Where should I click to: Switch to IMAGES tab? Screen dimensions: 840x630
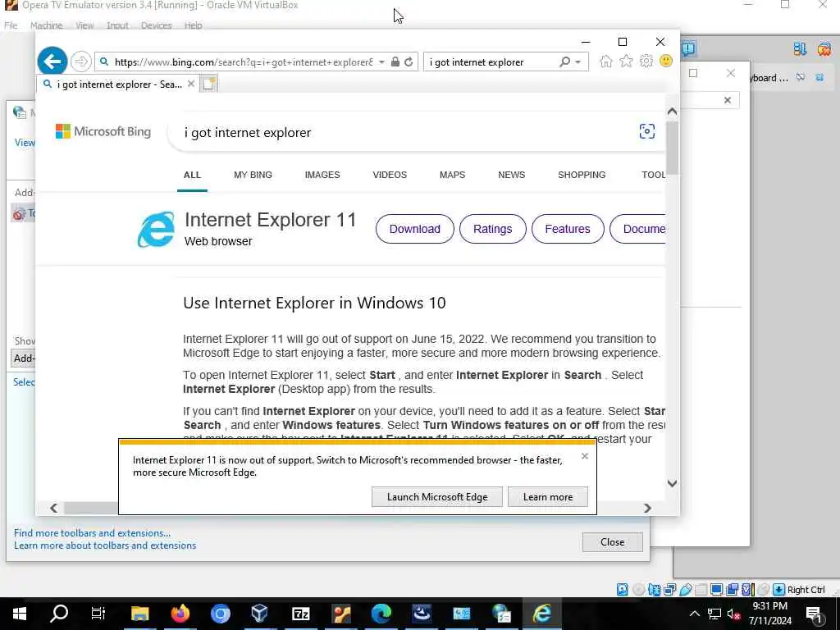point(322,175)
